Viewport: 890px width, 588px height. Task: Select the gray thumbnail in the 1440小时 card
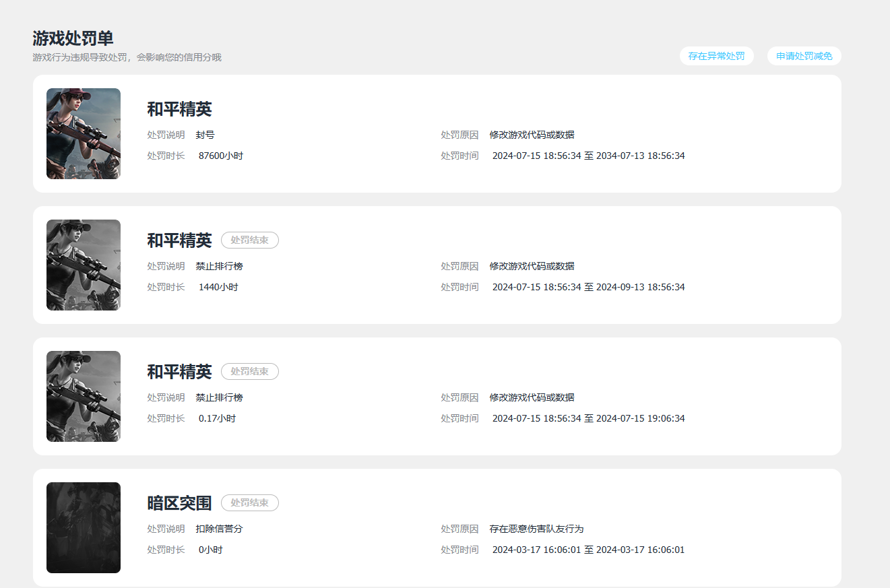[x=84, y=265]
